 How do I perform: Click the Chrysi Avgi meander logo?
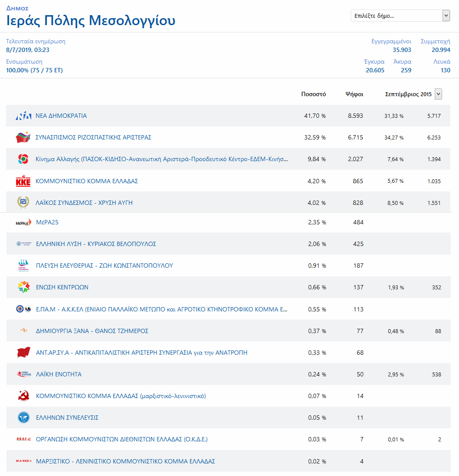[x=23, y=202]
